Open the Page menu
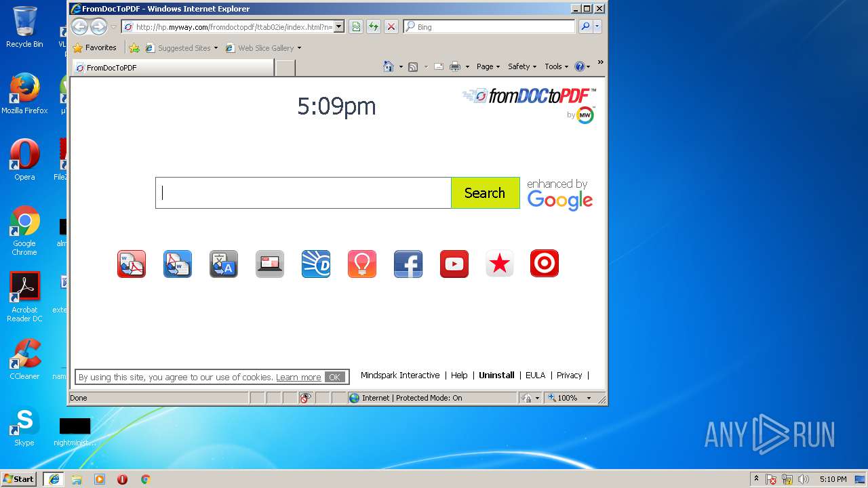Image resolution: width=868 pixels, height=488 pixels. 488,66
